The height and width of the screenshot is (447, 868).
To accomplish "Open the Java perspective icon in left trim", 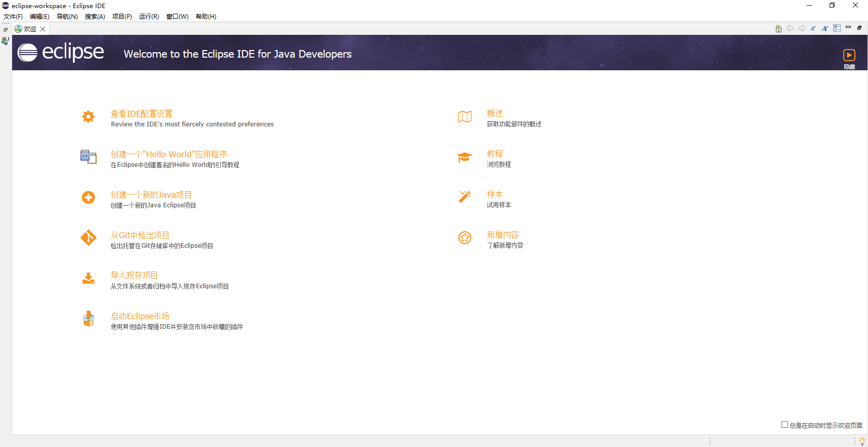I will click(x=6, y=41).
